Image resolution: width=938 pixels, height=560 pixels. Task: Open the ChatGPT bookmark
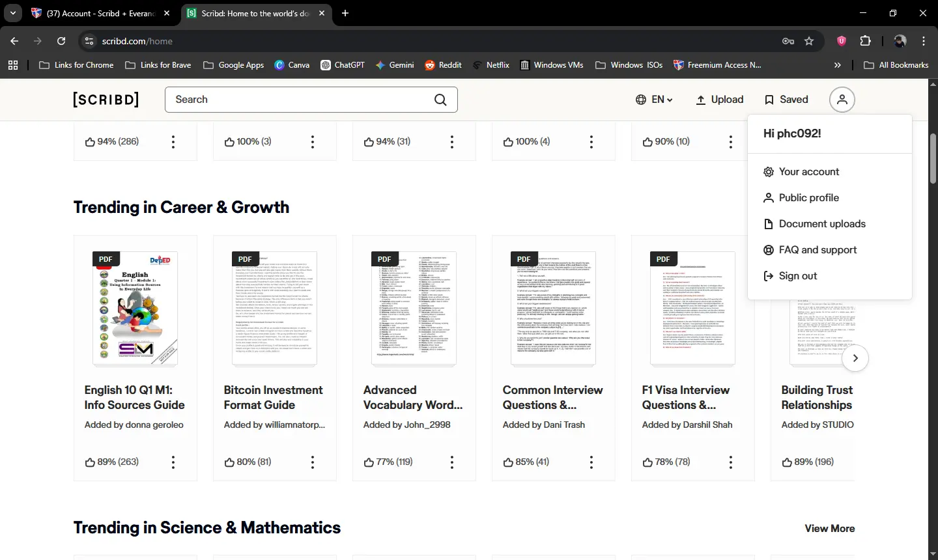pyautogui.click(x=343, y=65)
